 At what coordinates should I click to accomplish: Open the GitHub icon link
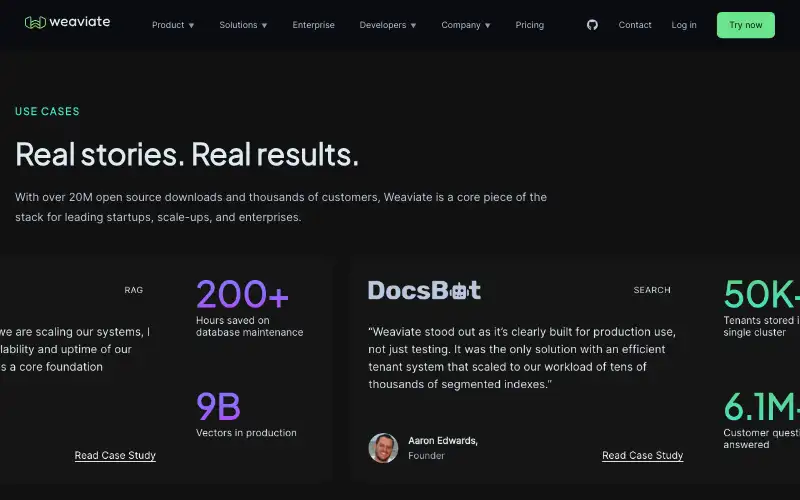pyautogui.click(x=592, y=24)
